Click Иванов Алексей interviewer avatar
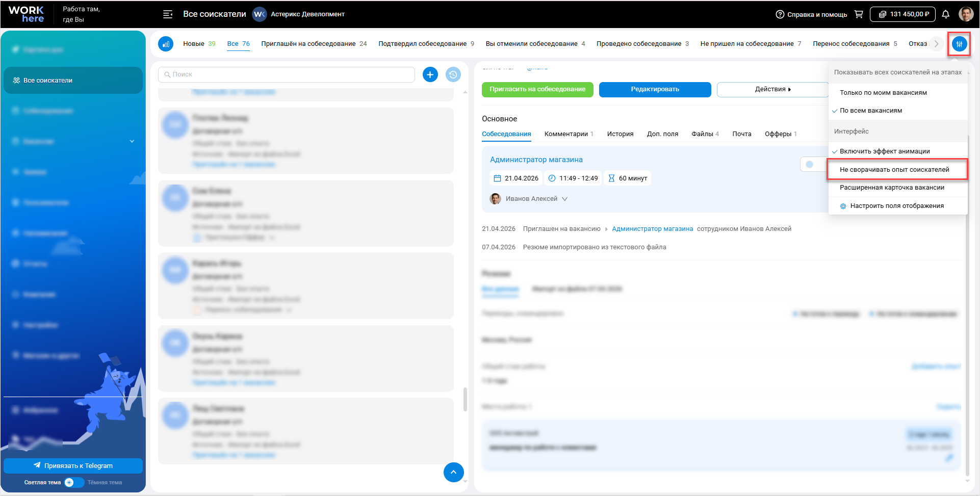The width and height of the screenshot is (980, 496). 495,199
